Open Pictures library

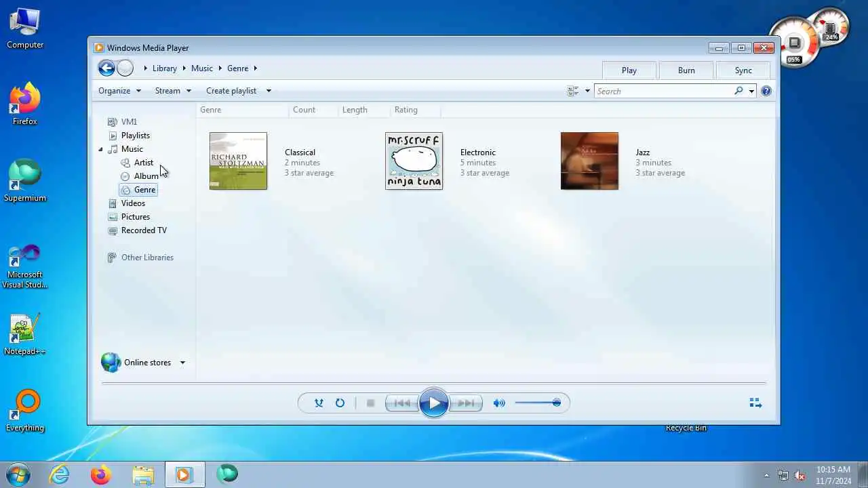136,217
